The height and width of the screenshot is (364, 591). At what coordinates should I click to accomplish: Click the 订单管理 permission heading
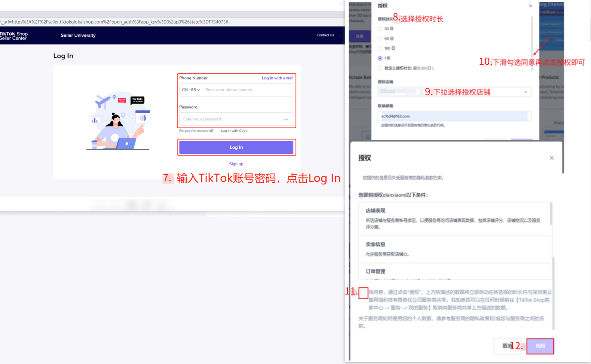point(375,271)
